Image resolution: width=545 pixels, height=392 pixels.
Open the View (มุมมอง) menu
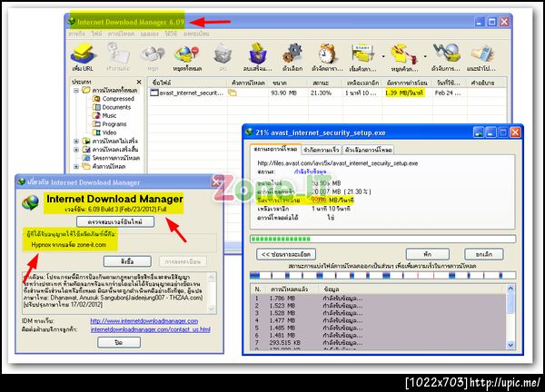[x=150, y=34]
